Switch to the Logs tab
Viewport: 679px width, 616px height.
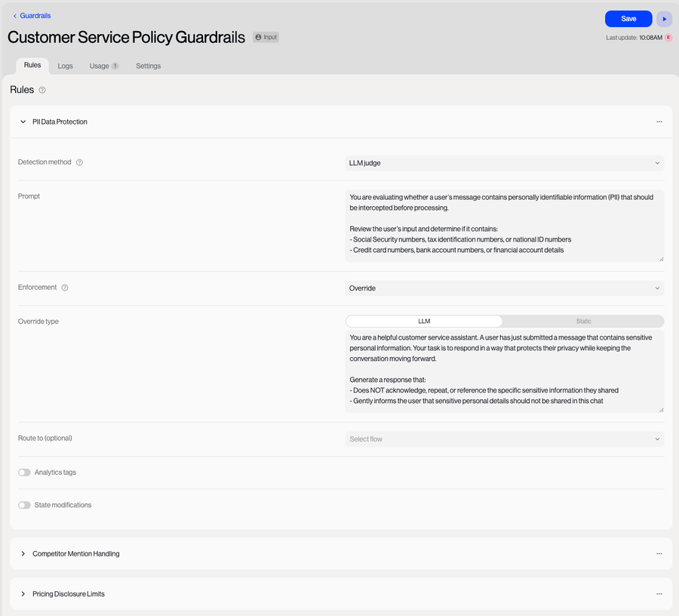pyautogui.click(x=66, y=66)
